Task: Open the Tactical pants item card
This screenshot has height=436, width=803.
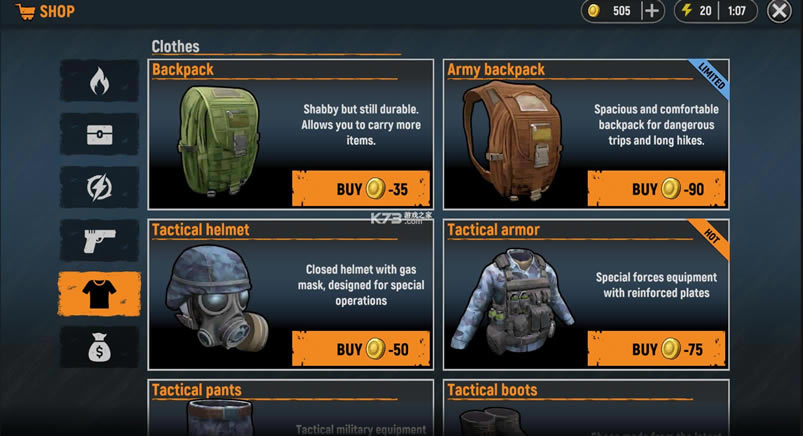Action: pos(291,408)
